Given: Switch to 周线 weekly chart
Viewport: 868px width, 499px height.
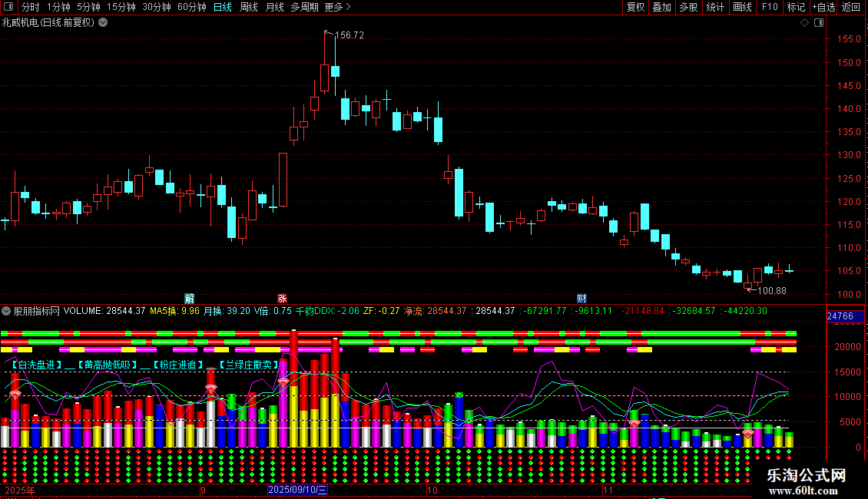Looking at the screenshot, I should pyautogui.click(x=249, y=7).
